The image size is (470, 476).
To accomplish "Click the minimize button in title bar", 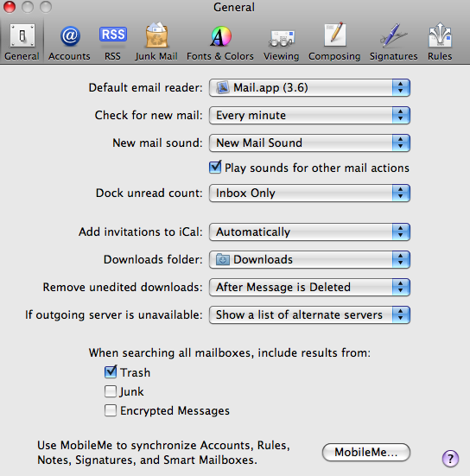I will 28,7.
